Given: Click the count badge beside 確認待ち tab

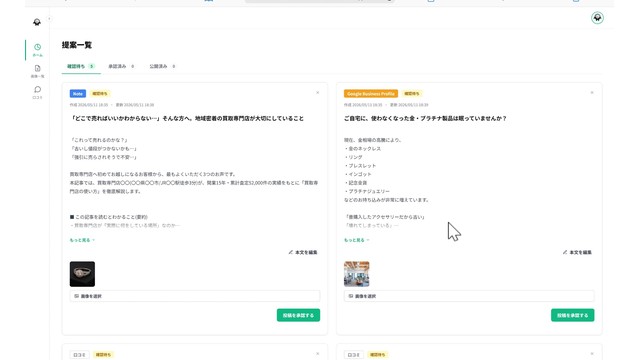Looking at the screenshot, I should tap(91, 66).
